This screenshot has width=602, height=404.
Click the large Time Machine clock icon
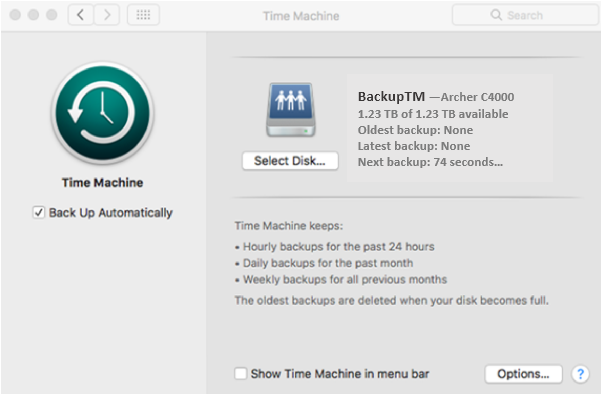pos(103,113)
